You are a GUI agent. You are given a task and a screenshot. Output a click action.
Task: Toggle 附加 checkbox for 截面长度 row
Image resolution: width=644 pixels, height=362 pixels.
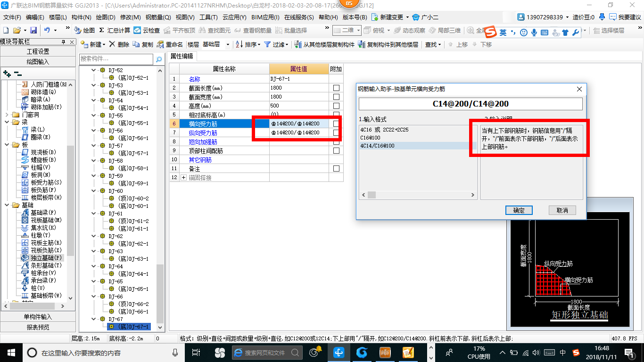(336, 88)
